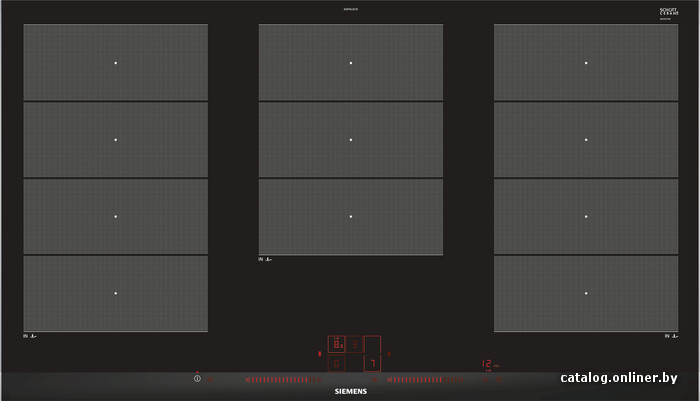The image size is (700, 401).
Task: Open the catalog.onliner.by watermark link
Action: coord(619,378)
